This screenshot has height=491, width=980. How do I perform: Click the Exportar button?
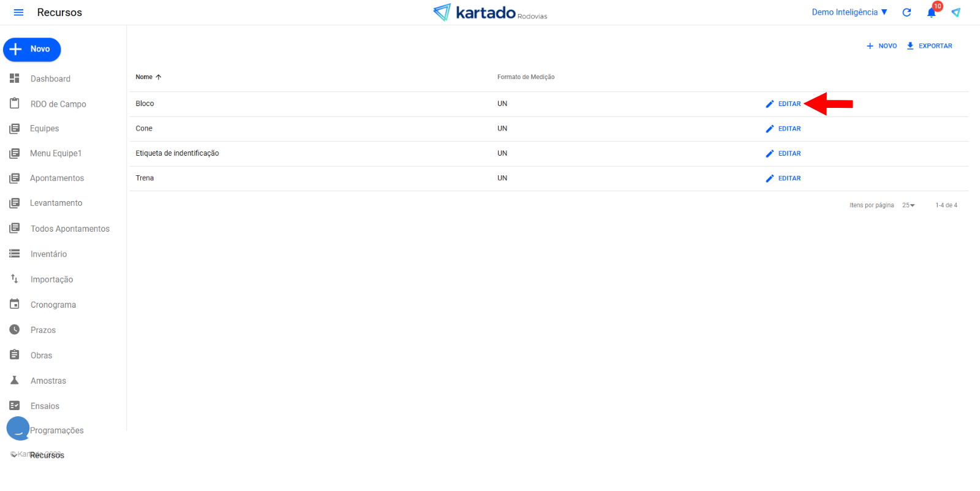pyautogui.click(x=929, y=46)
